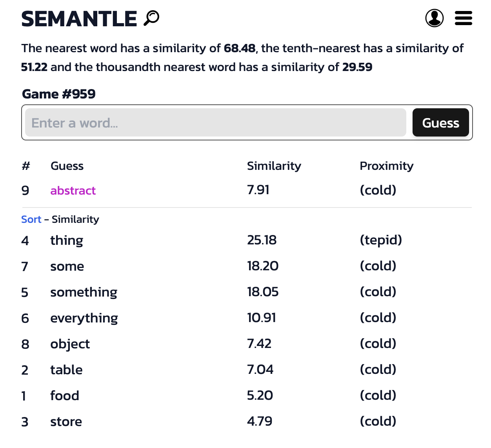Click the tepid proximity label for thing

[x=381, y=240]
